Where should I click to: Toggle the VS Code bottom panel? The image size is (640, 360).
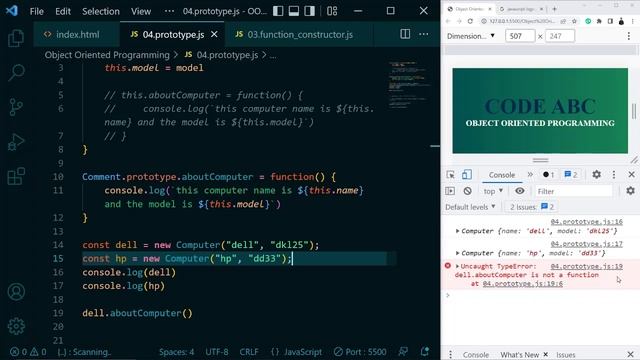(x=293, y=11)
